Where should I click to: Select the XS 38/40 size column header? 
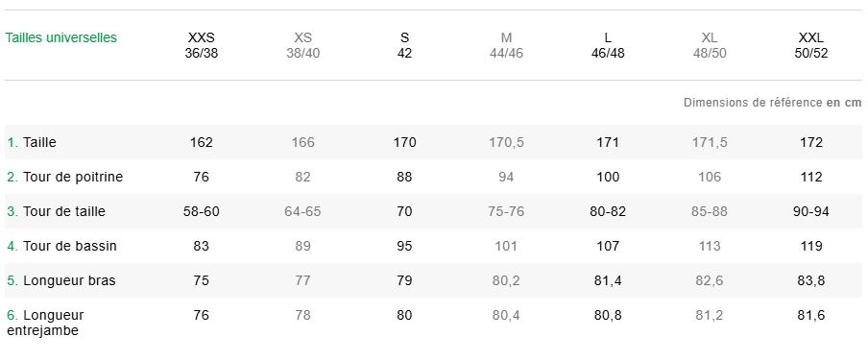pyautogui.click(x=302, y=45)
